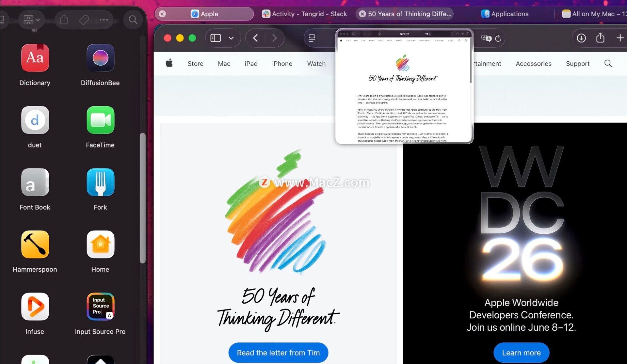Expand the Safari sidebar chevron menu

(231, 38)
